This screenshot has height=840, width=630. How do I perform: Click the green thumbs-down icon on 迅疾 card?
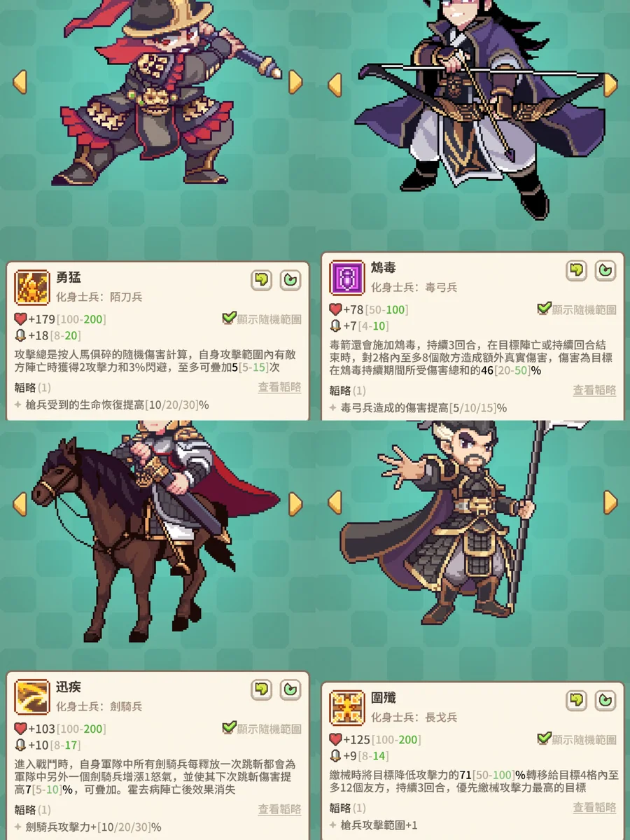[262, 689]
